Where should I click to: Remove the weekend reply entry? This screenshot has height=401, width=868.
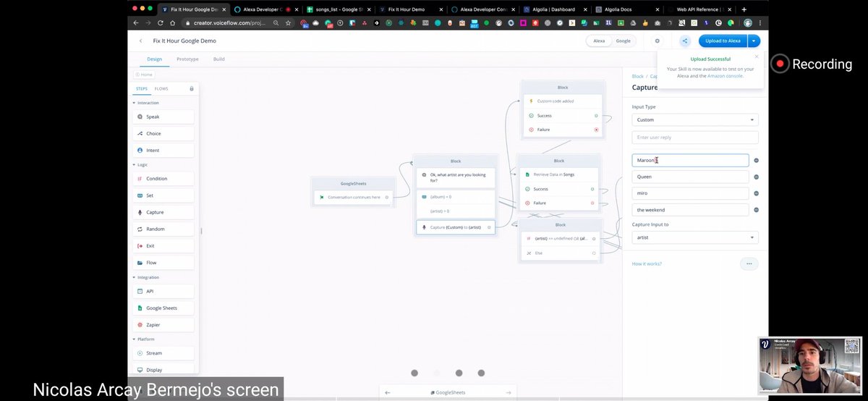click(756, 210)
